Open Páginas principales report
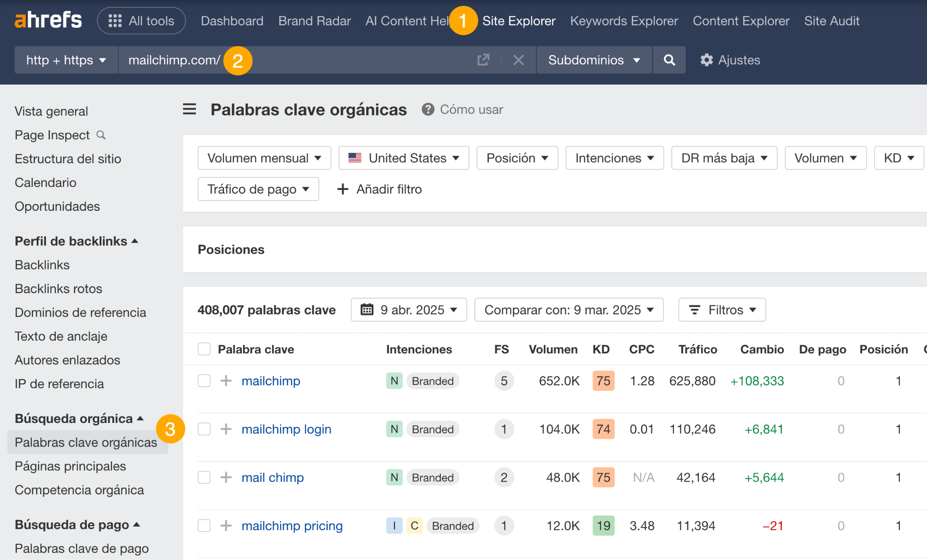 70,466
